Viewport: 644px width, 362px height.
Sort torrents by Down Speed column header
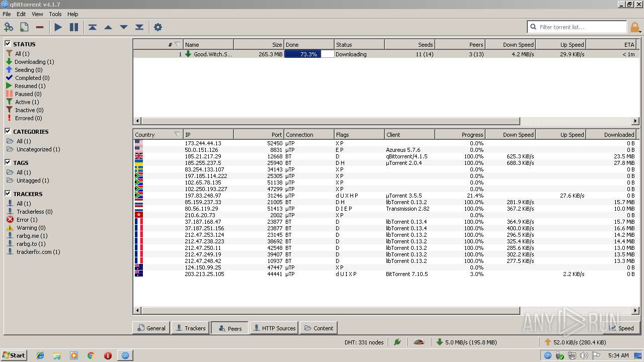click(510, 44)
